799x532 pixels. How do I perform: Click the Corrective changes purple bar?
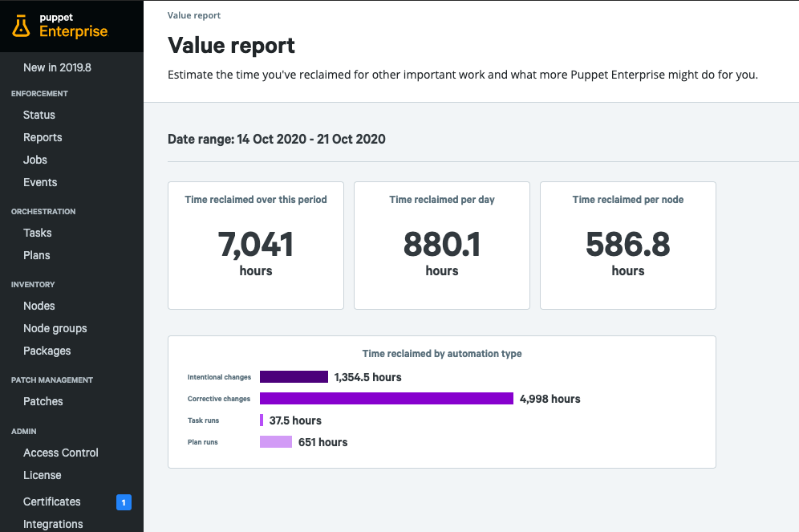pos(386,399)
